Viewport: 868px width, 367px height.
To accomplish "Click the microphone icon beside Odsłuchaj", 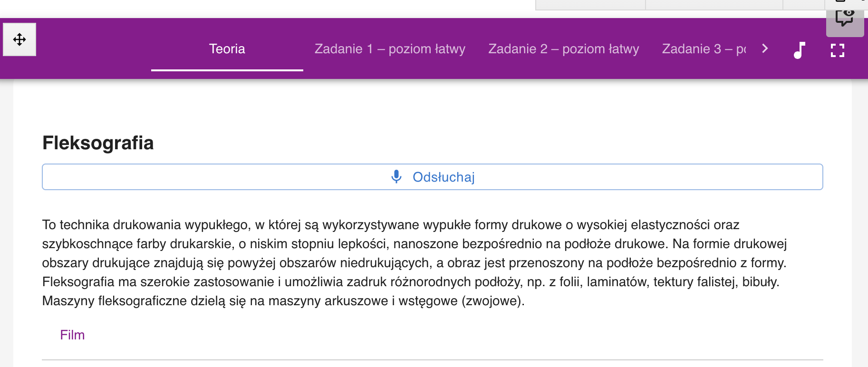I will point(396,177).
